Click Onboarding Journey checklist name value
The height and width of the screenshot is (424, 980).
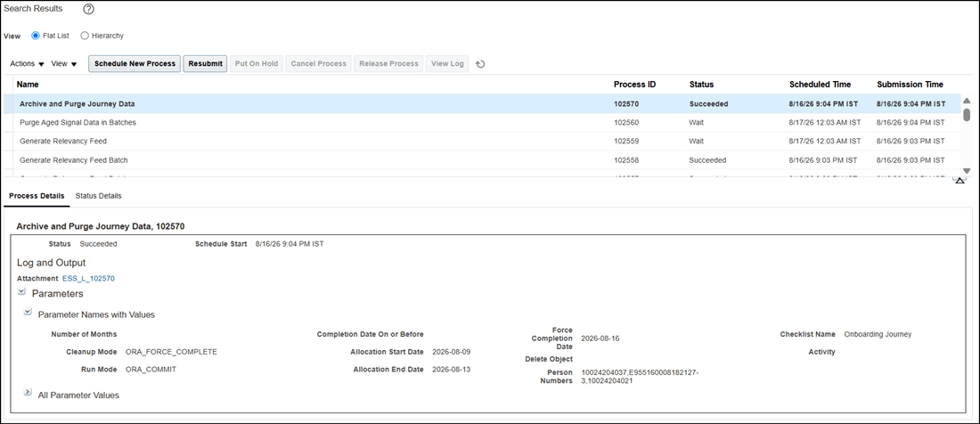878,334
